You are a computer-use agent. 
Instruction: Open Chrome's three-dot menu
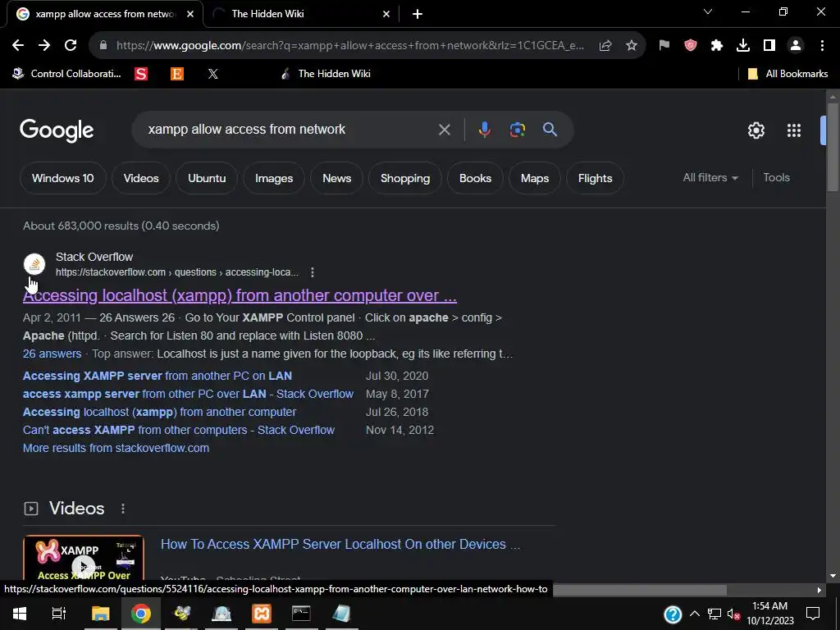pos(822,46)
